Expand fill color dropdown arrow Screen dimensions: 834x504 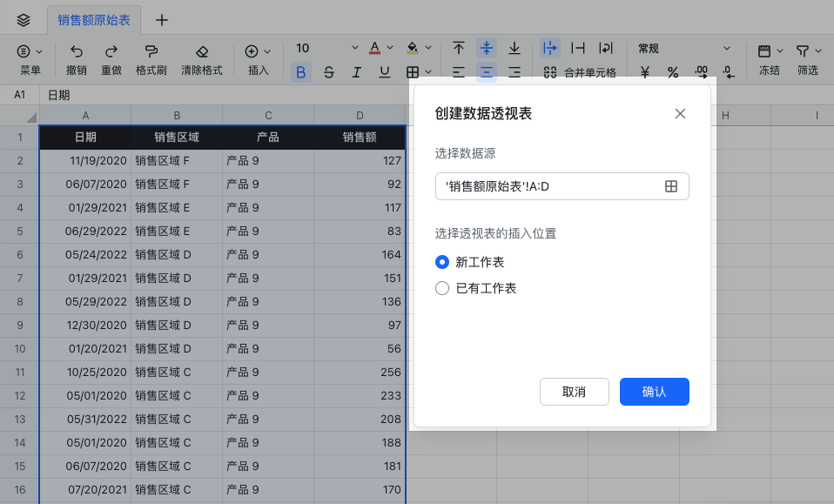[428, 48]
